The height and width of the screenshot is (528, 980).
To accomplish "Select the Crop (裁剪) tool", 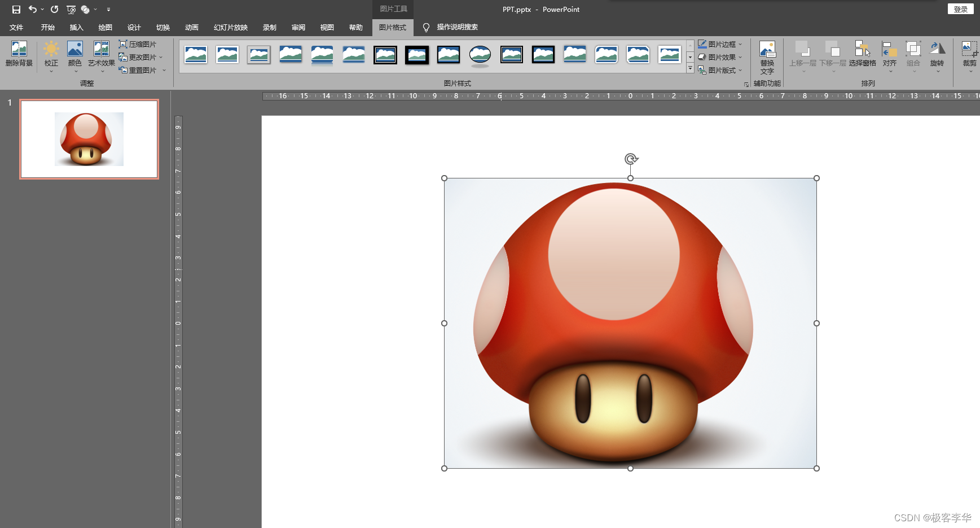I will tap(969, 54).
